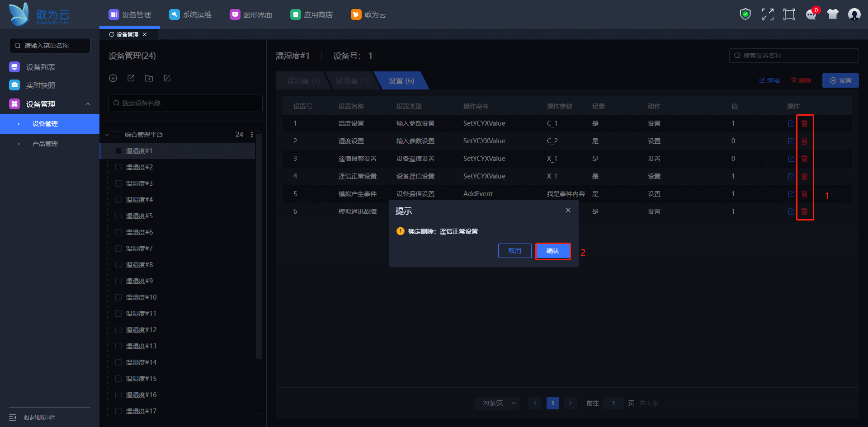Check the 温湿度#4 checkbox

tap(118, 200)
